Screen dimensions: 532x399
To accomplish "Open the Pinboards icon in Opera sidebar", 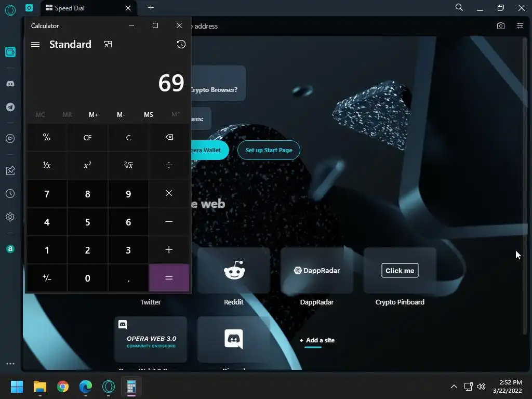I will [10, 170].
